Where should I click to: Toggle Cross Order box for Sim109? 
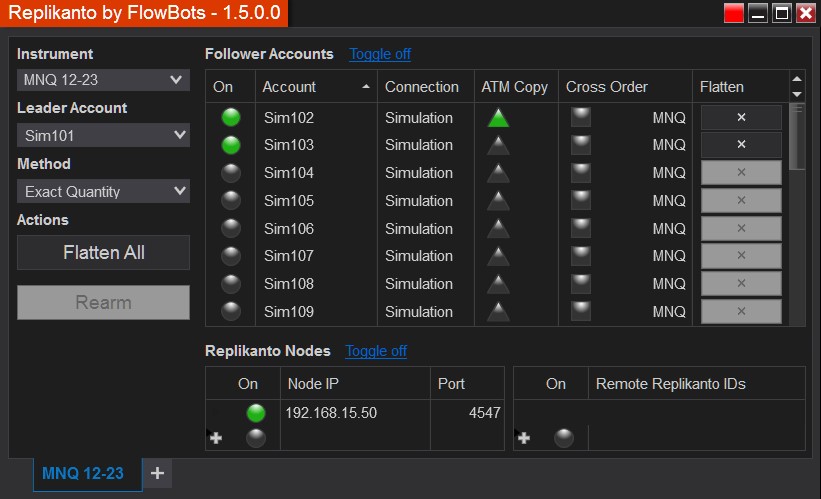coord(581,311)
